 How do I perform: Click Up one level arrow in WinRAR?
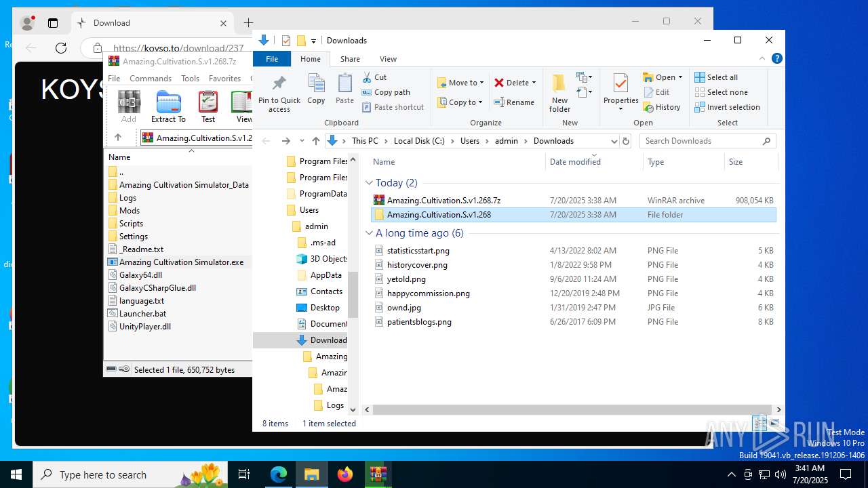coord(118,138)
